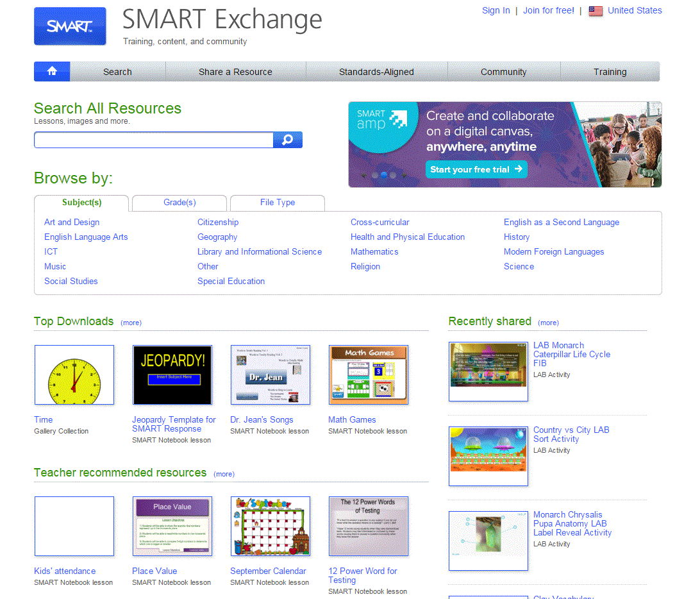This screenshot has height=599, width=700.
Task: Open the Community menu
Action: point(504,72)
